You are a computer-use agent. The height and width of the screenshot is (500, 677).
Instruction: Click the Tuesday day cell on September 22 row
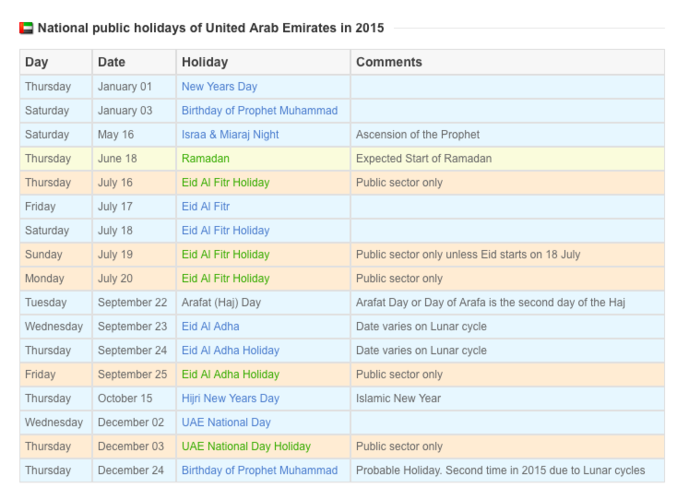(56, 302)
